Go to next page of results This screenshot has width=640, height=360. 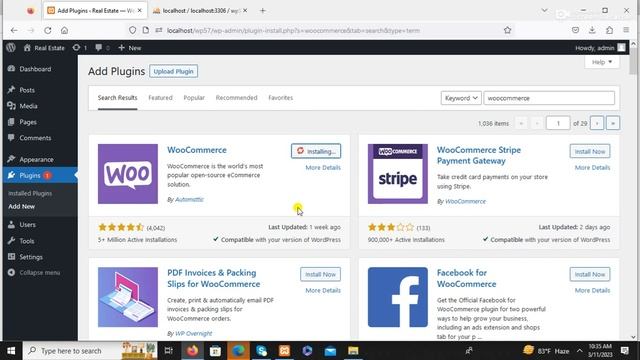pos(597,123)
